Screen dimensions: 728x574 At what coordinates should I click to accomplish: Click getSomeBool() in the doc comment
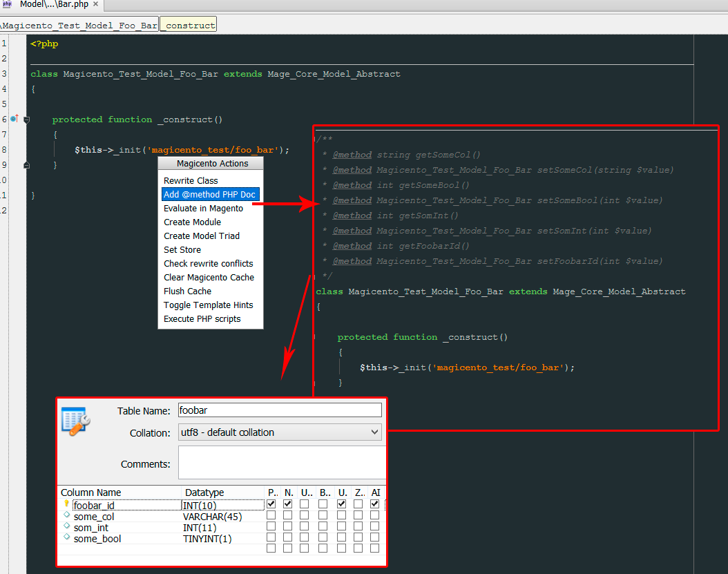coord(434,185)
